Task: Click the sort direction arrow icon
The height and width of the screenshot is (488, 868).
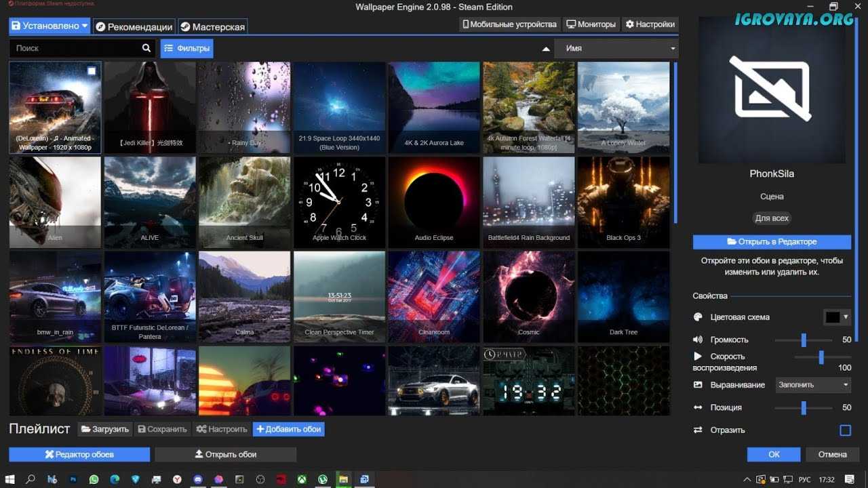Action: (546, 49)
